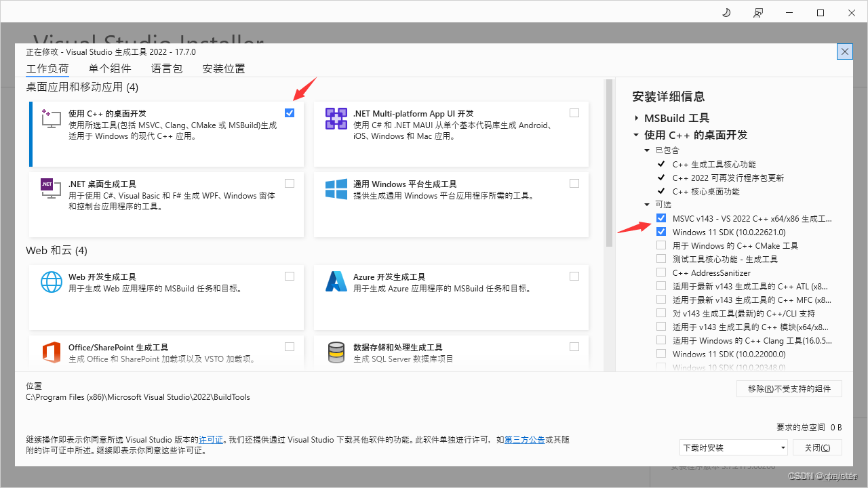
Task: Click the .NET Multi-platform App UI icon
Action: click(x=336, y=118)
